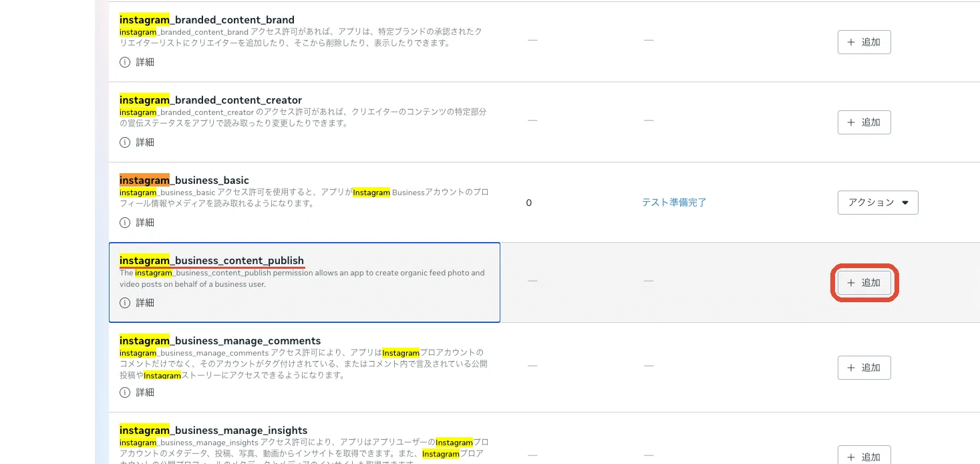
Task: Open 詳細 info icon under instagram_business_content_publish
Action: (125, 303)
